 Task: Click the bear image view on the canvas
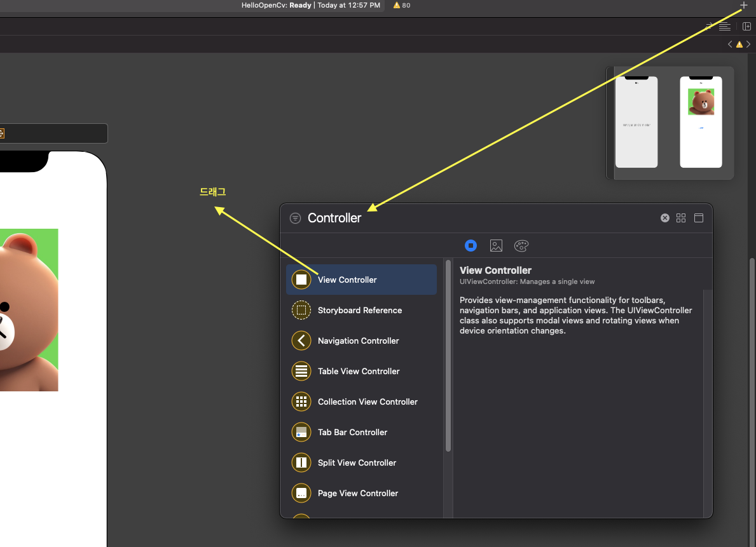pos(29,310)
